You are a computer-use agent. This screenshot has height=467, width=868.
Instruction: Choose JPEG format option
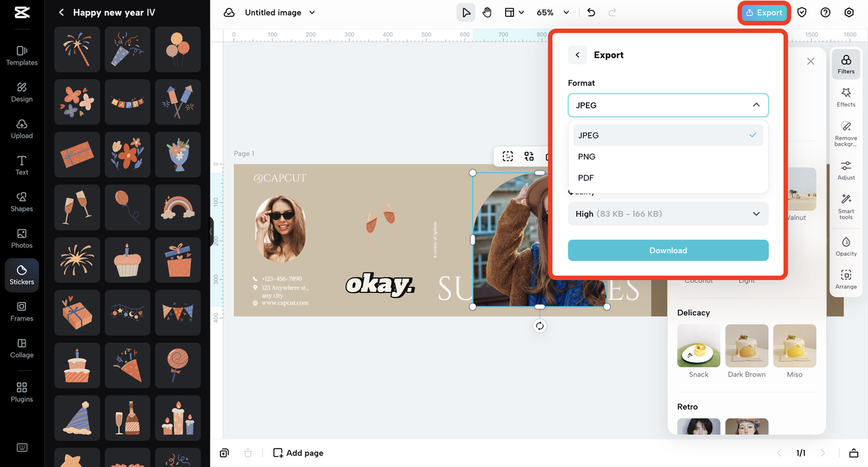[668, 135]
